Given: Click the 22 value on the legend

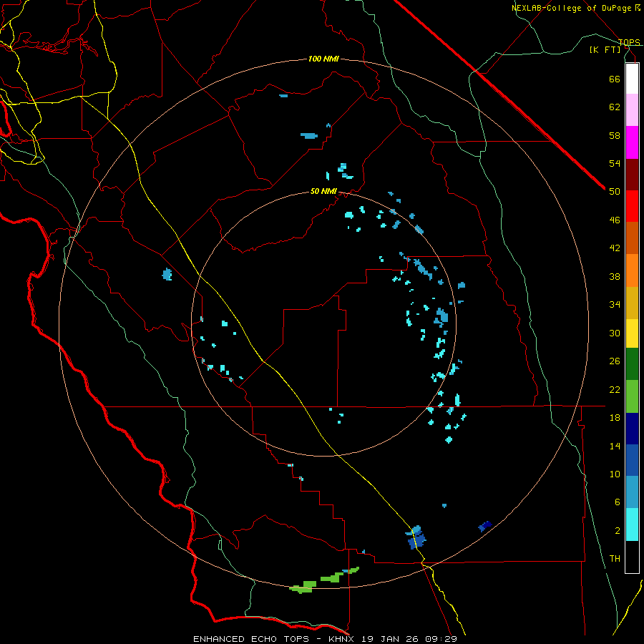Looking at the screenshot, I should [615, 389].
